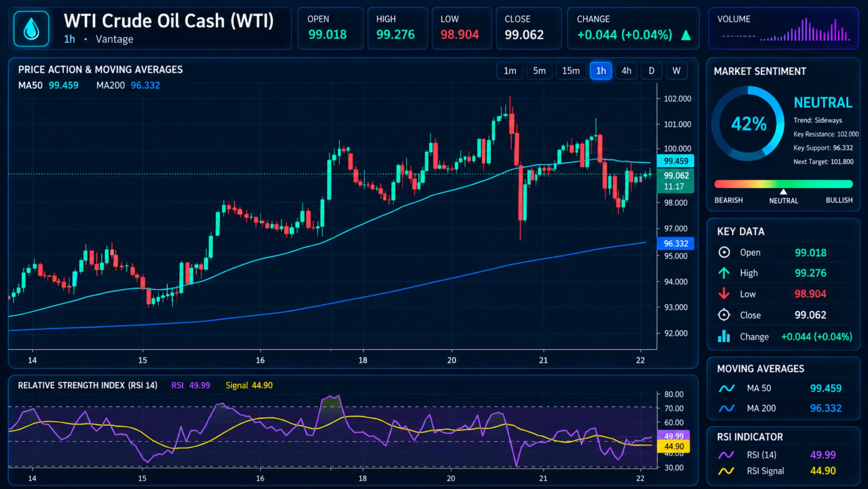Image resolution: width=868 pixels, height=489 pixels.
Task: Click the Low red arrow icon
Action: pyautogui.click(x=724, y=294)
